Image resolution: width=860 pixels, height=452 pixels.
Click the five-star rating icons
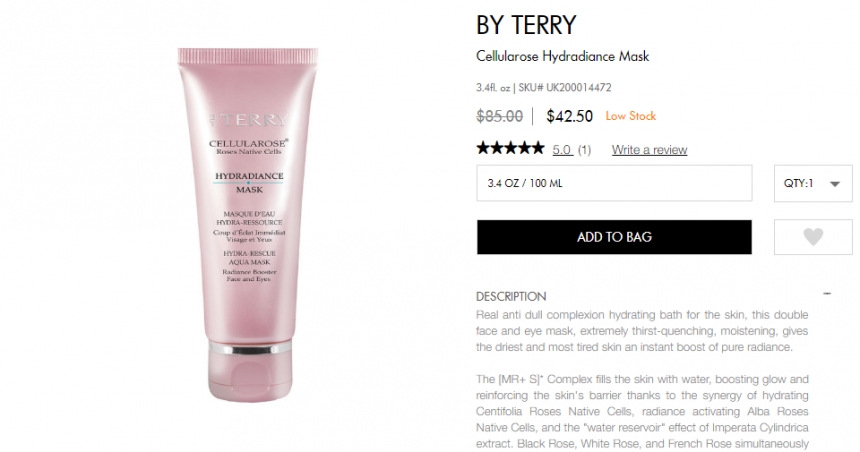click(x=510, y=148)
